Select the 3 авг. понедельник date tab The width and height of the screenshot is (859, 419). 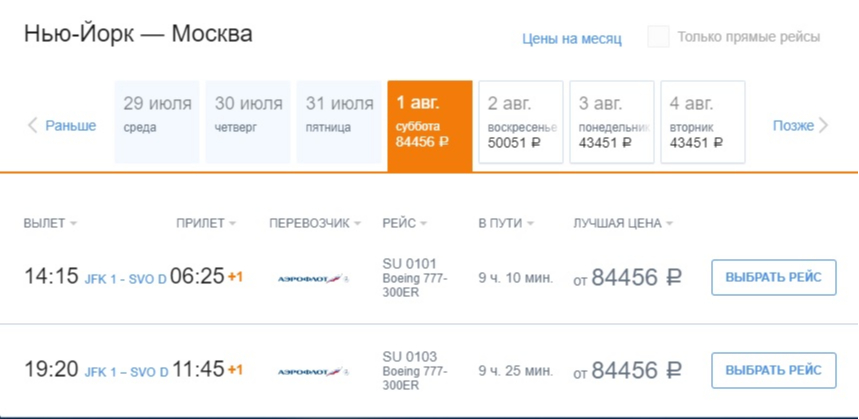tap(612, 122)
